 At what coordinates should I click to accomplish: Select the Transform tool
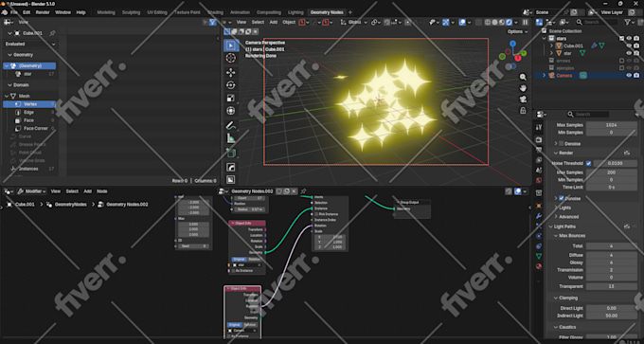coord(231,111)
